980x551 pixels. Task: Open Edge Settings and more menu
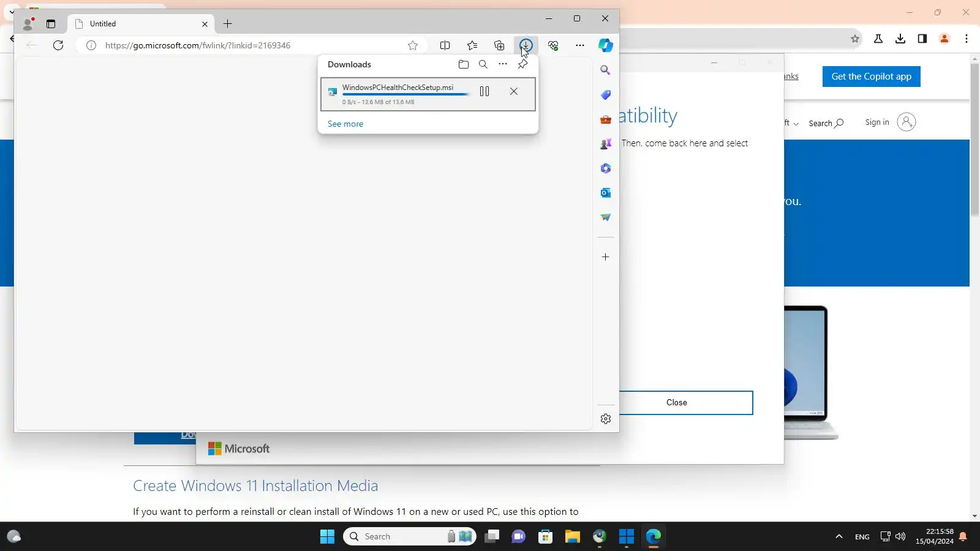580,45
